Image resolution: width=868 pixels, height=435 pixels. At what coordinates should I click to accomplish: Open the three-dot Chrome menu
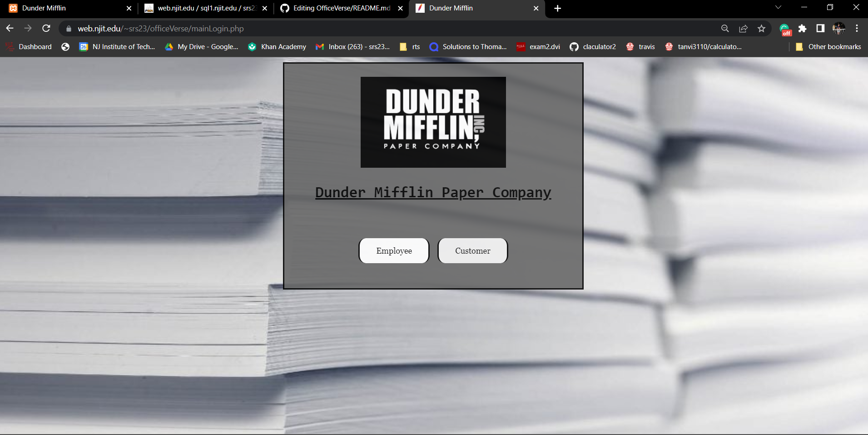(x=857, y=28)
